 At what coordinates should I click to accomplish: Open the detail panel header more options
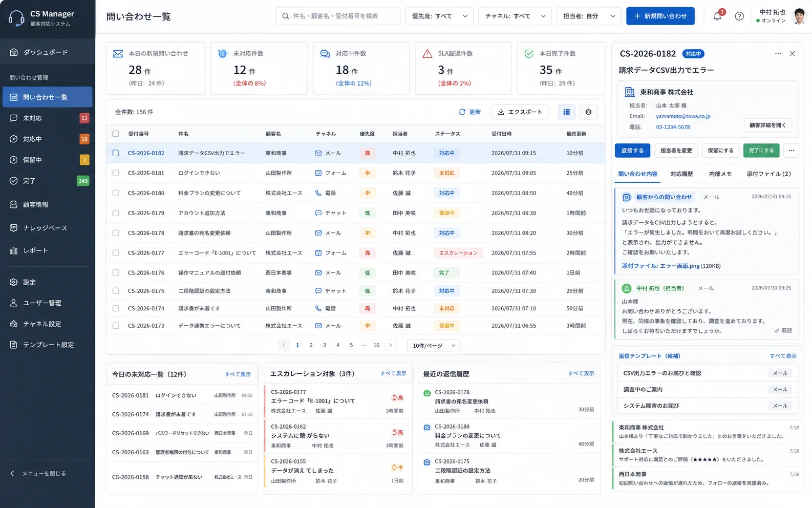point(778,53)
